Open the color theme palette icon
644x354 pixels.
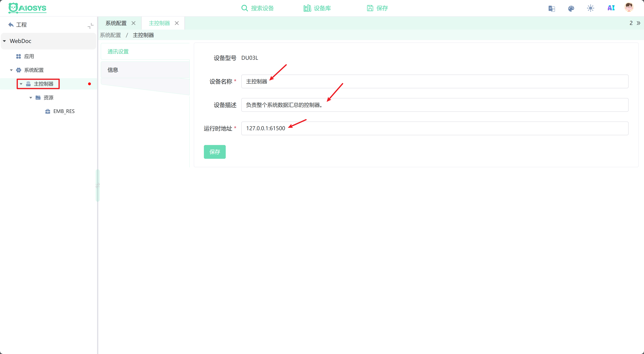(571, 9)
